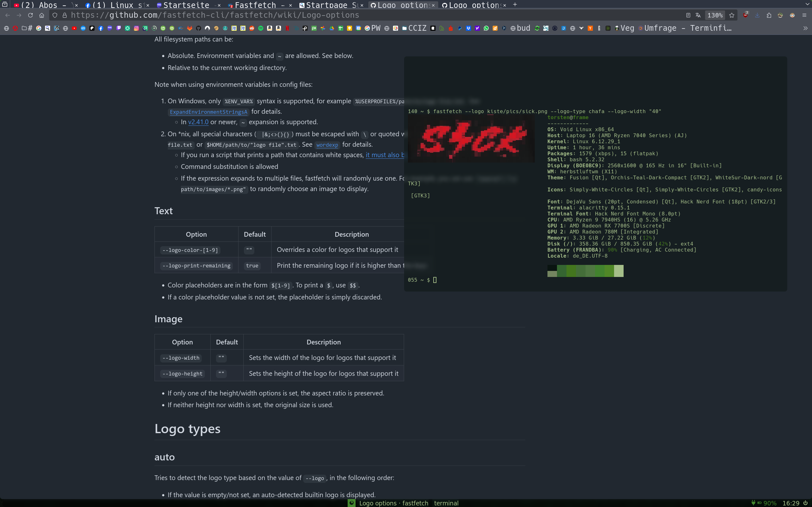Image resolution: width=812 pixels, height=507 pixels.
Task: Click the home button in toolbar
Action: coord(42,15)
